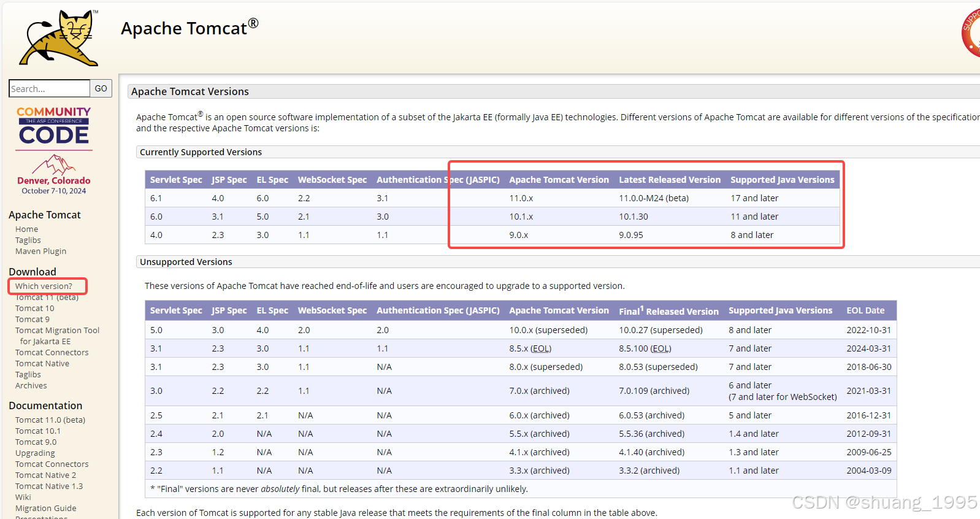Click the 3.3.2 (archived) cell

coord(649,471)
